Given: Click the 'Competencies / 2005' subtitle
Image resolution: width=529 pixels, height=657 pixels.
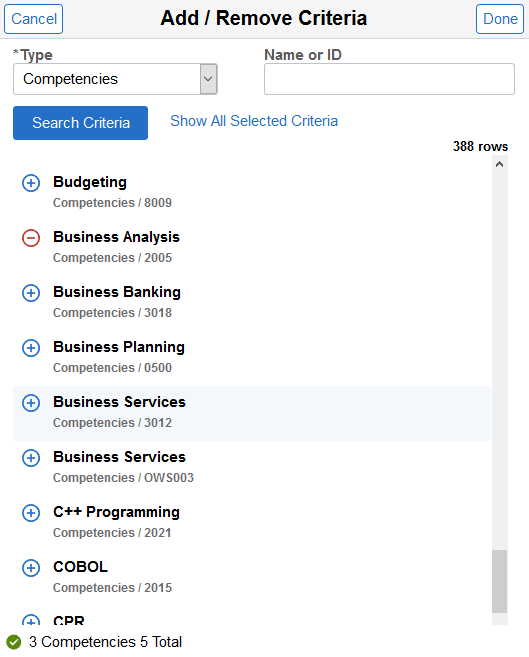Looking at the screenshot, I should pos(112,258).
